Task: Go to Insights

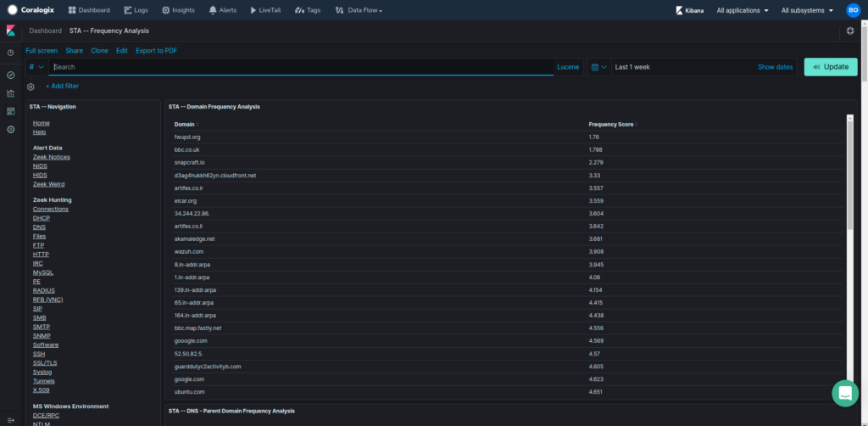Action: 178,10
